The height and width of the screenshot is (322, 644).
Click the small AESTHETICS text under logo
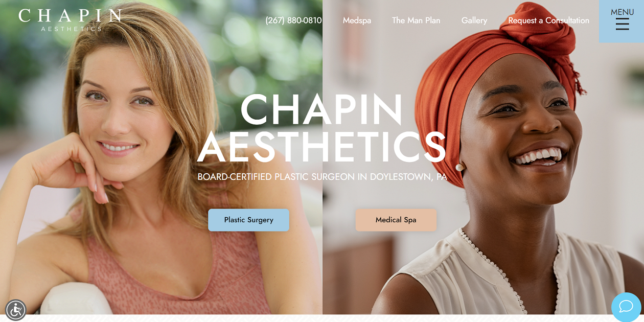[x=71, y=29]
